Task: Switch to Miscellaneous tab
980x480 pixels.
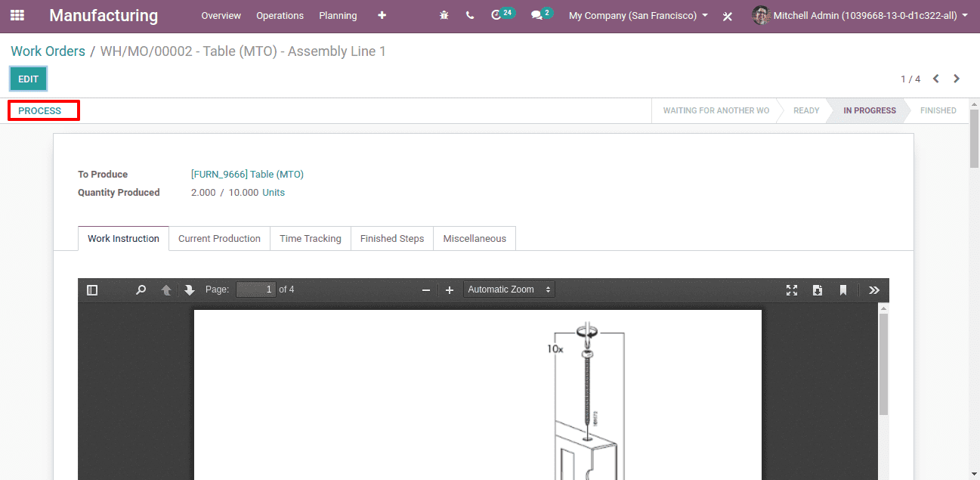Action: click(475, 238)
